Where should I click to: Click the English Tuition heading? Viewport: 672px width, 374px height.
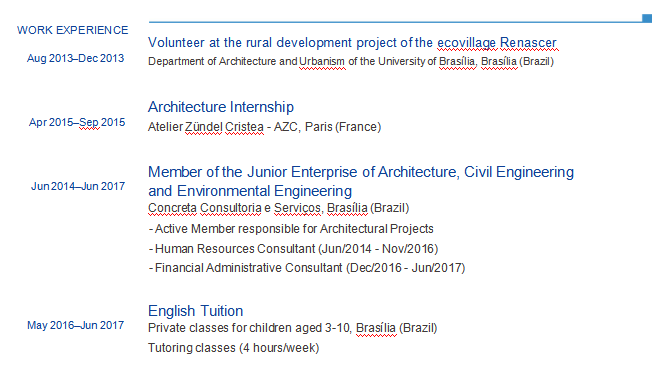pyautogui.click(x=195, y=311)
